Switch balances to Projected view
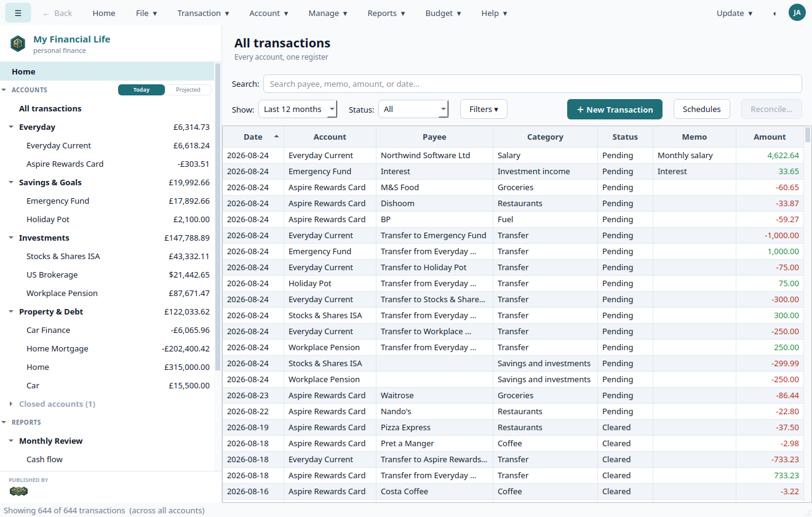Screen dimensions: 812x517 point(188,90)
